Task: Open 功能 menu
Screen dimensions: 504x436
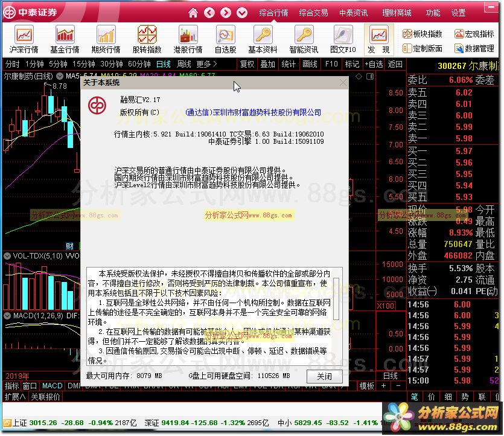Action: click(433, 13)
